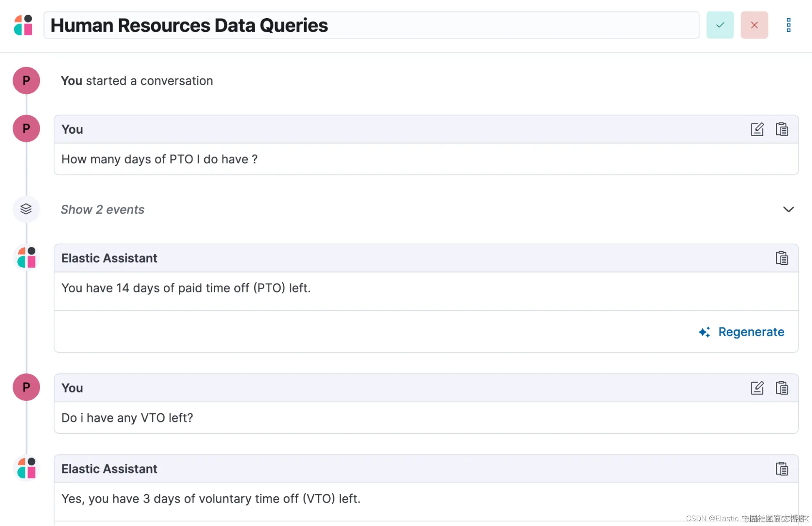Edit the "Do i have any VTO left?" message
812x526 pixels.
pyautogui.click(x=757, y=388)
